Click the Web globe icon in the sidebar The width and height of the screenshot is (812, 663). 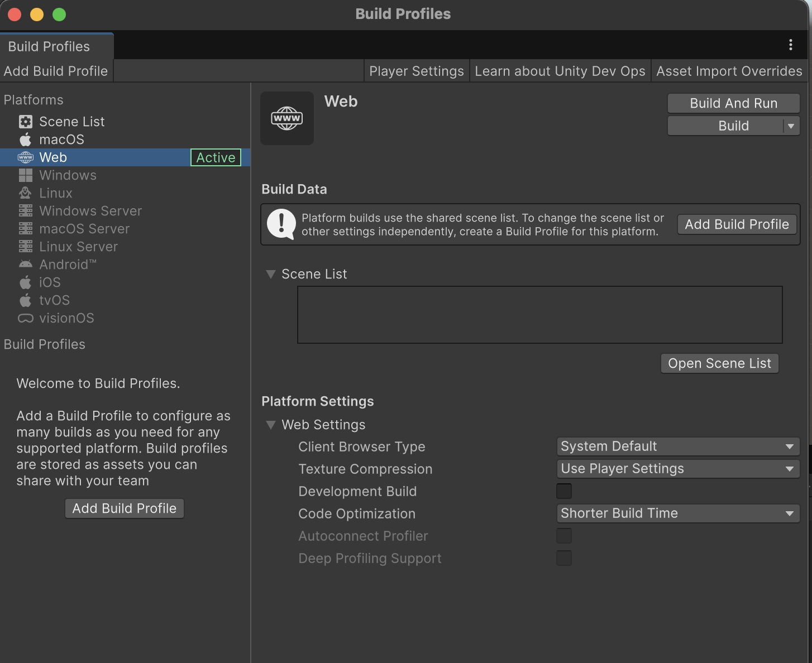point(26,157)
